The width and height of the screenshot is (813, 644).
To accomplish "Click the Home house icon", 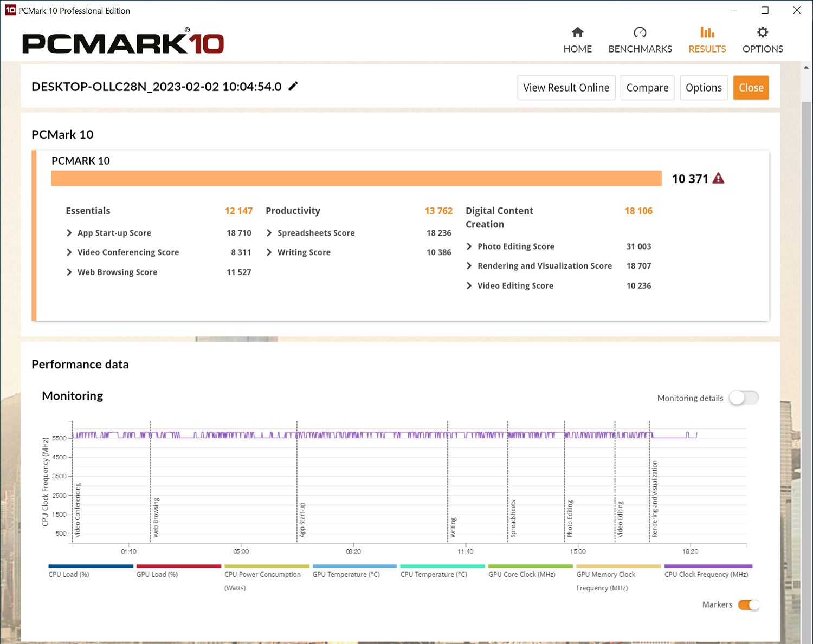I will tap(578, 32).
